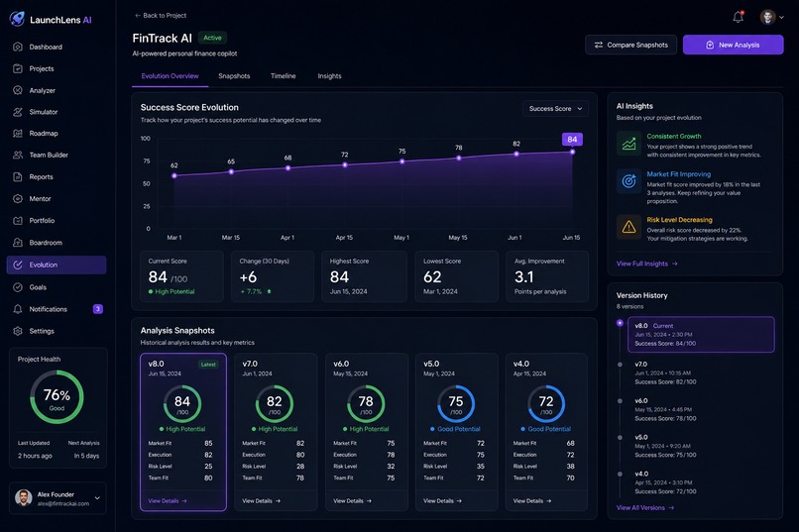This screenshot has width=799, height=532.
Task: Open the Mentor sidebar icon
Action: point(18,199)
